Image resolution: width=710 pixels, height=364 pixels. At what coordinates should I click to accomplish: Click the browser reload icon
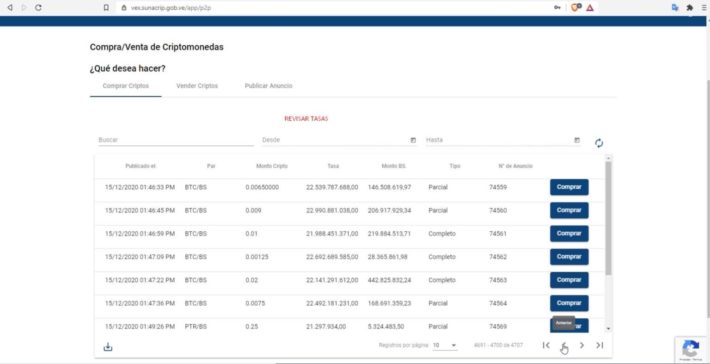coord(38,8)
